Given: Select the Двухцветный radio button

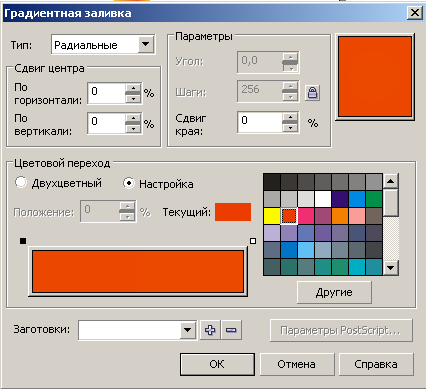Looking at the screenshot, I should tap(21, 182).
